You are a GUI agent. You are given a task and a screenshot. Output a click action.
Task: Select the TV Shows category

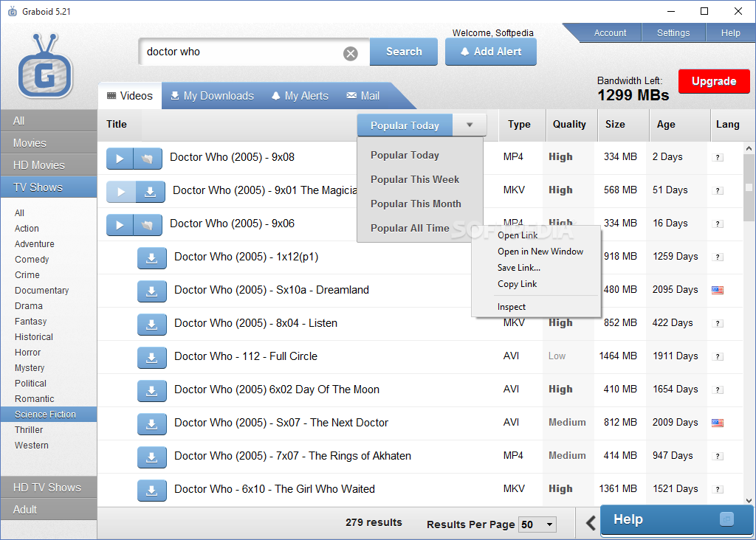pos(49,187)
